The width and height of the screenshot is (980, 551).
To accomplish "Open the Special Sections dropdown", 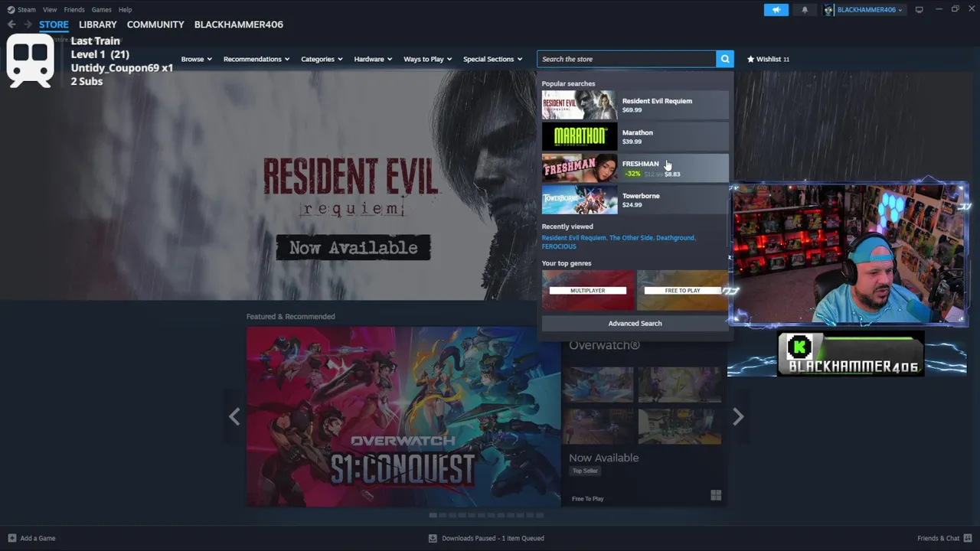I will [492, 59].
